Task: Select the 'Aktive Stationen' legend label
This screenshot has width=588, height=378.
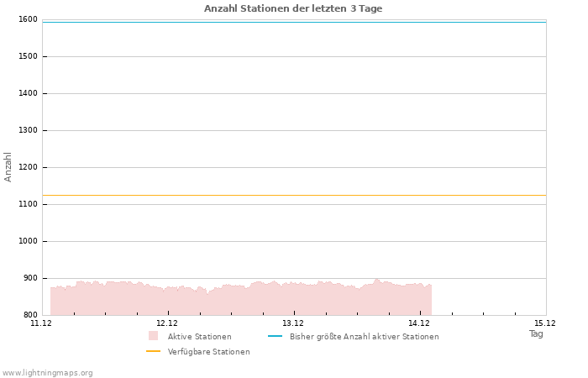Action: pyautogui.click(x=199, y=337)
